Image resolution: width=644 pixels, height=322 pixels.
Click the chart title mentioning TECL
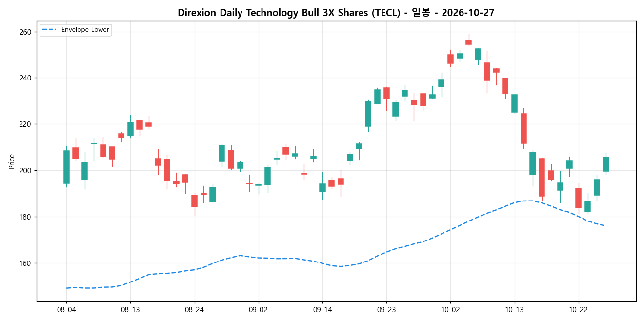pyautogui.click(x=336, y=13)
